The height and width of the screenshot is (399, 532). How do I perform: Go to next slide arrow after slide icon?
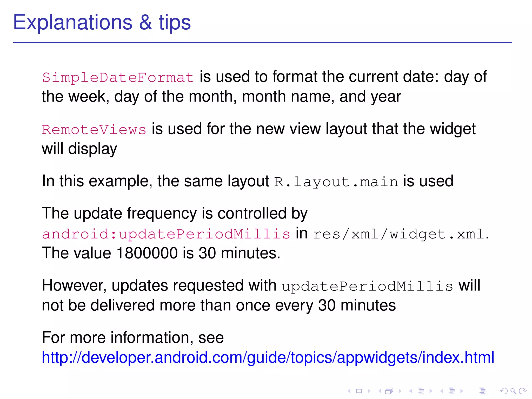tap(369, 391)
